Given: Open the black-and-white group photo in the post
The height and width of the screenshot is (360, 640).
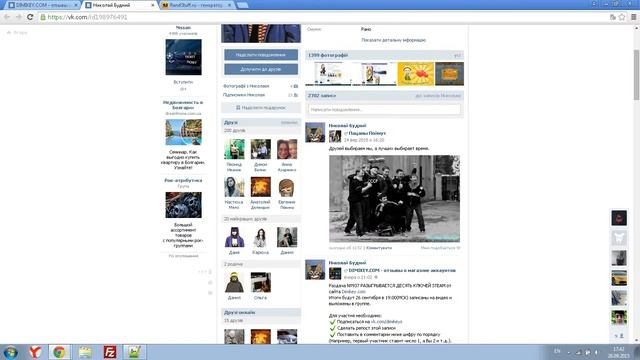Looking at the screenshot, I should [x=394, y=199].
